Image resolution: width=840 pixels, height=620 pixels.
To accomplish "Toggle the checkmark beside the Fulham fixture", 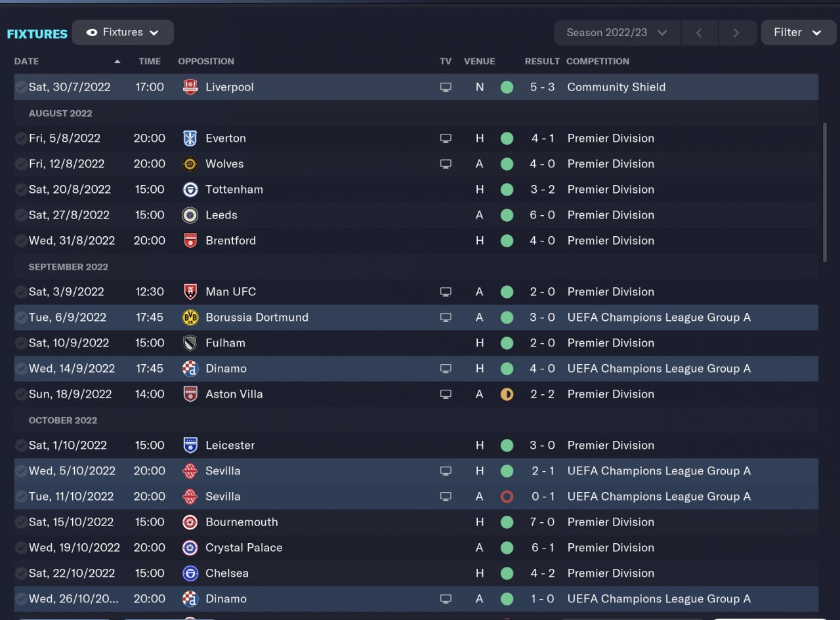I will (21, 343).
